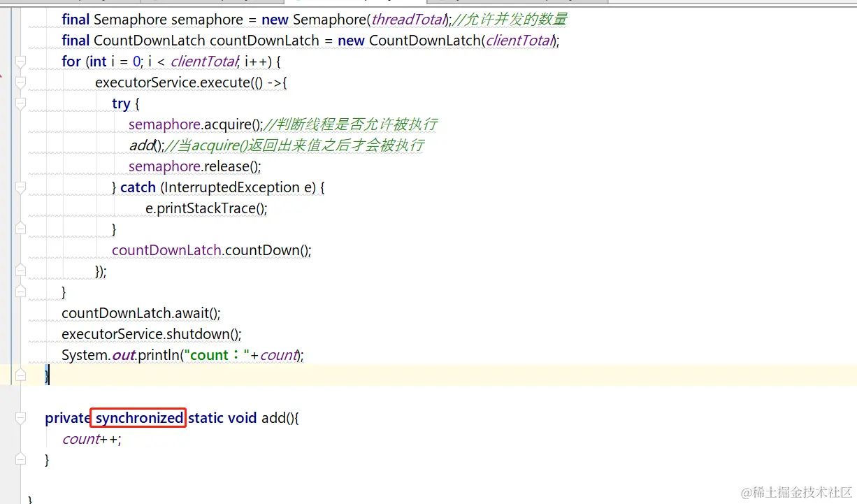Click the "count：" string literal

coord(216,355)
